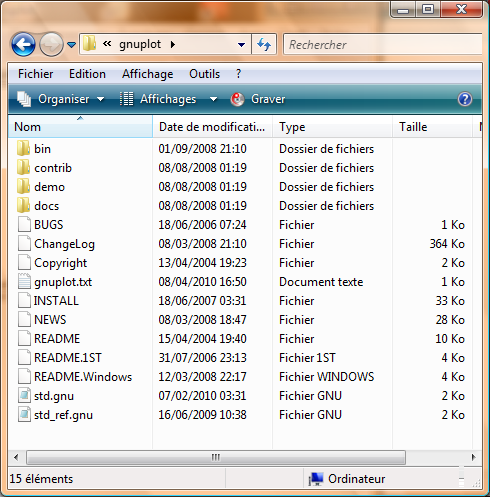Click the Document texte type cell
Screen dimensions: 490x497
pyautogui.click(x=321, y=282)
